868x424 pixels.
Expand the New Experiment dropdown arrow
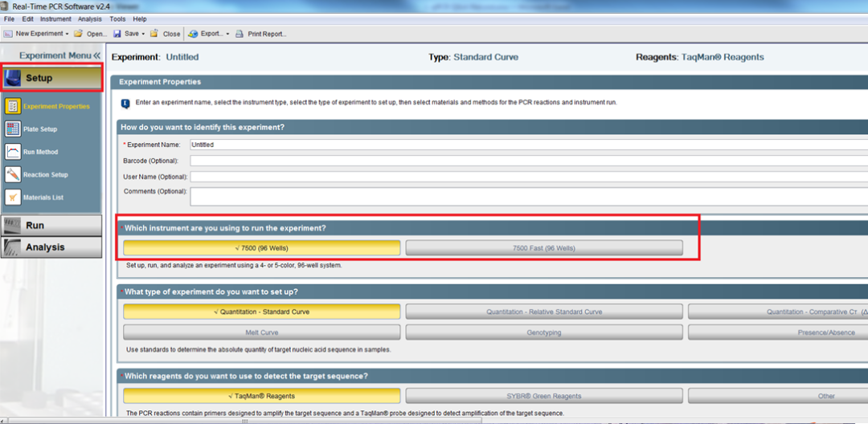point(67,34)
